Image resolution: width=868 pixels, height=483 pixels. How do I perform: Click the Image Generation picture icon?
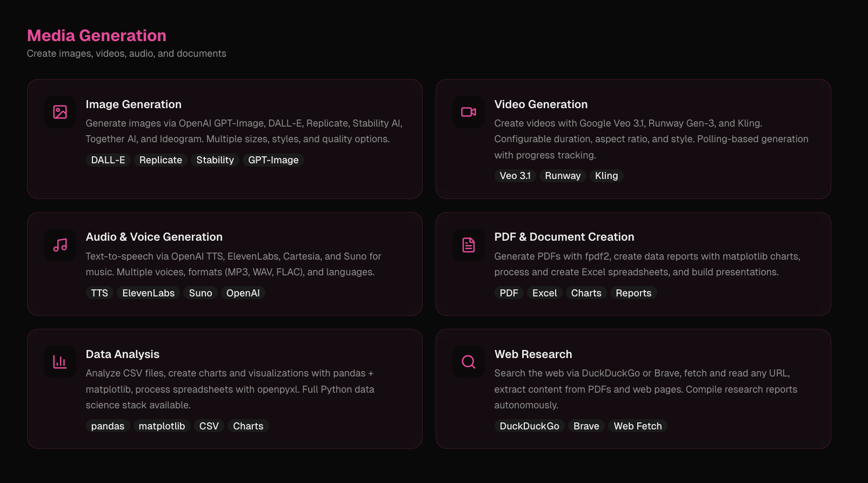point(60,112)
